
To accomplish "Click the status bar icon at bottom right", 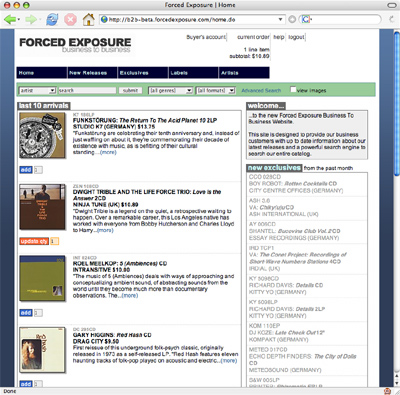I will click(x=387, y=391).
